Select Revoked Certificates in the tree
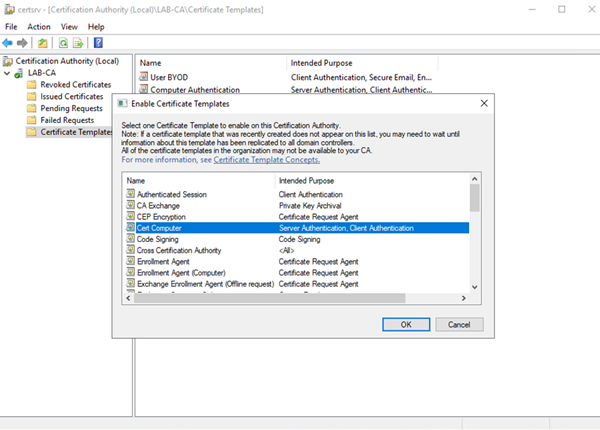Screen dimensions: 600x430 click(x=76, y=85)
